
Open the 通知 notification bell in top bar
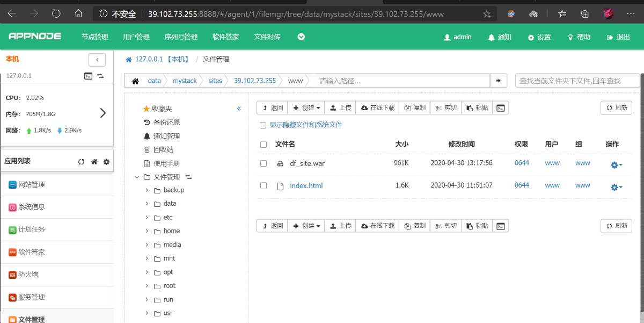coord(499,37)
